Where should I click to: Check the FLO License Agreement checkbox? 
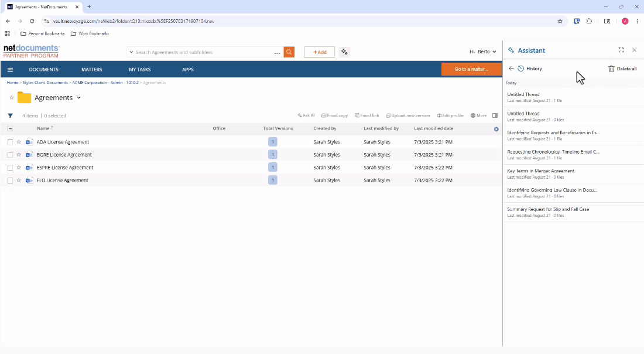[11, 181]
